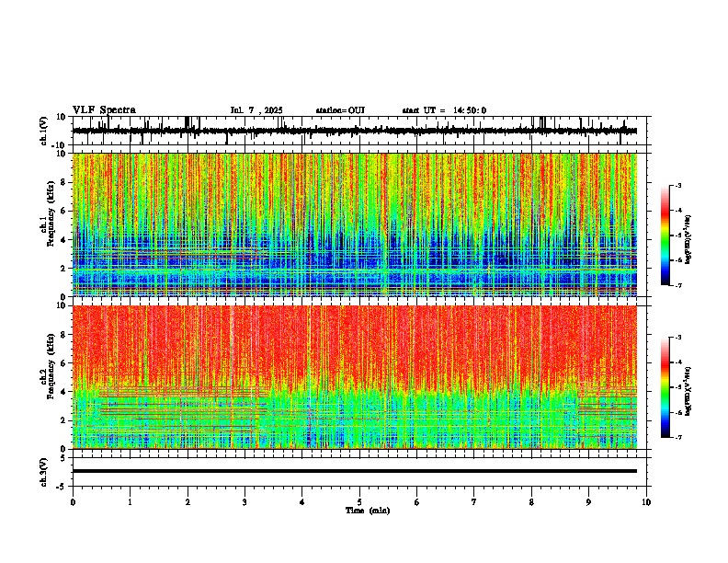Click the "9" tick on the time axis
The image size is (728, 563).
point(588,502)
